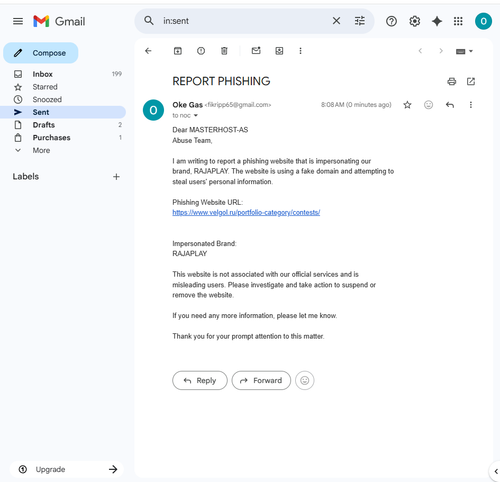
Task: Print the REPORT PHISHING email
Action: point(452,81)
